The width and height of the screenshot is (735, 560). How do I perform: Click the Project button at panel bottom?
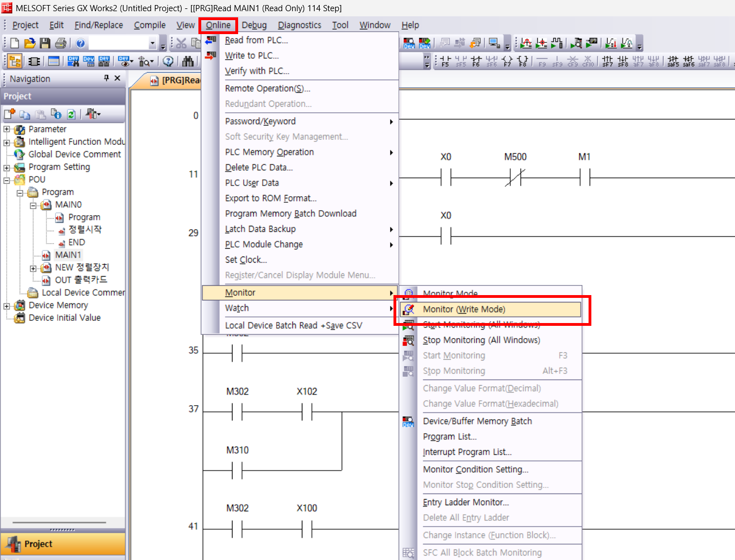coord(63,544)
